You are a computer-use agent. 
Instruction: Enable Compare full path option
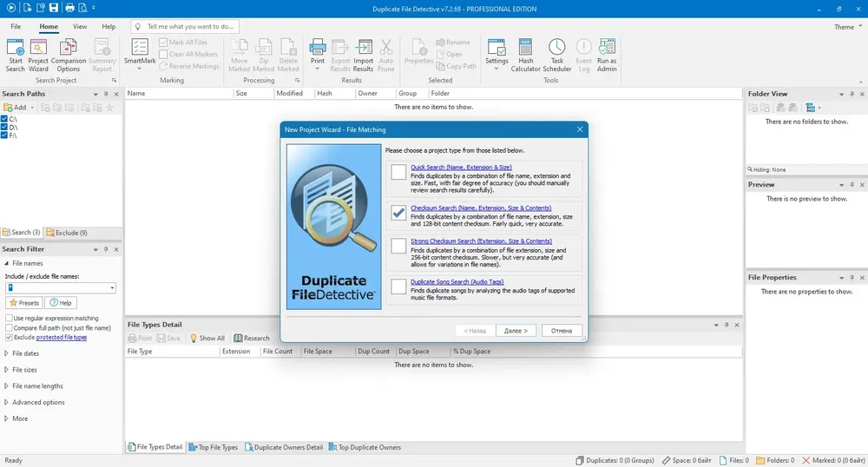(9, 327)
